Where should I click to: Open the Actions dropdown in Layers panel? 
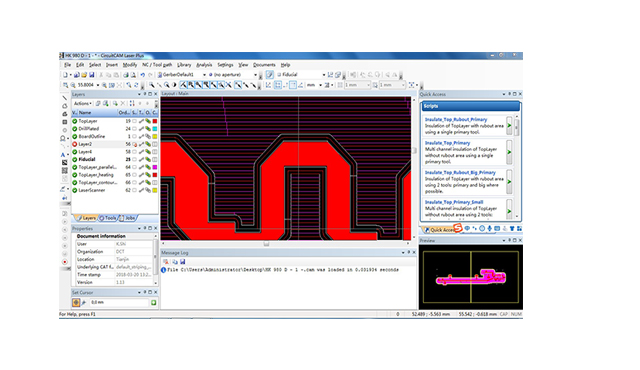(82, 104)
